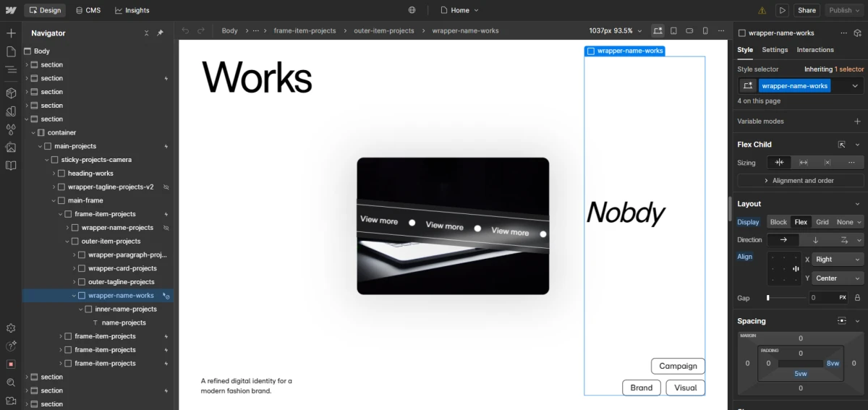868x410 pixels.
Task: Collapse wrapper-name-works in Navigator
Action: pos(74,296)
